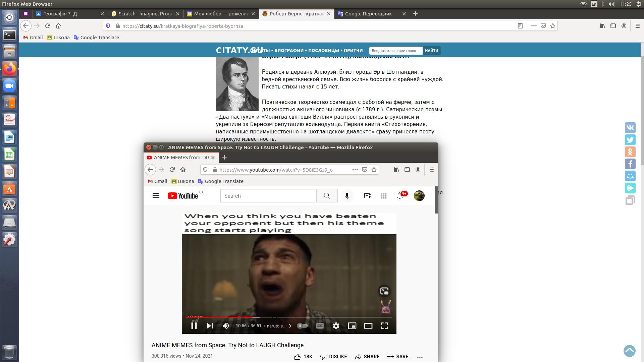Toggle the autoplay switch in player
This screenshot has height=362, width=644.
(x=303, y=326)
